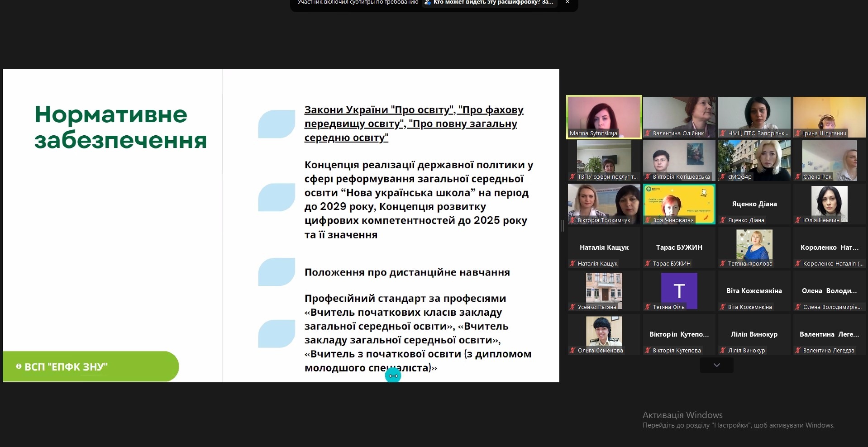Select Marina Sytnitskaja's video tile
Screen dimensions: 868x447
604,115
